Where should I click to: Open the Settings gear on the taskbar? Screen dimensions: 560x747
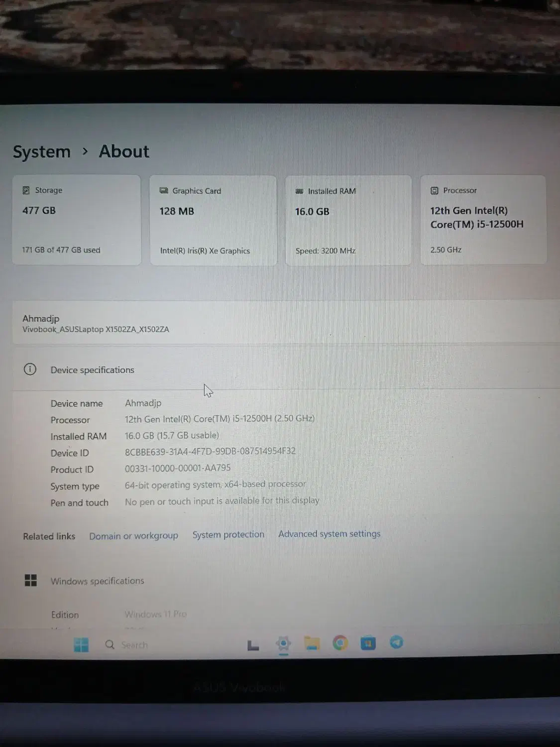tap(284, 643)
